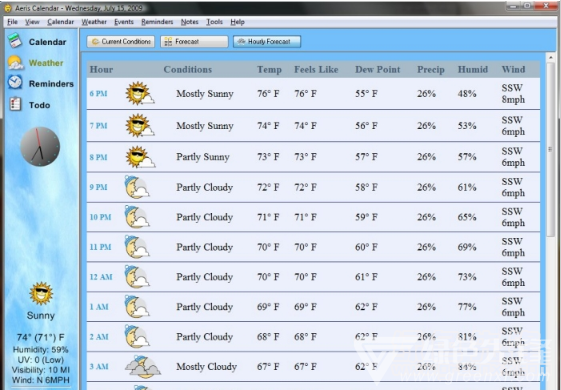Click the 9 PM hour label
The image size is (561, 390).
click(98, 187)
